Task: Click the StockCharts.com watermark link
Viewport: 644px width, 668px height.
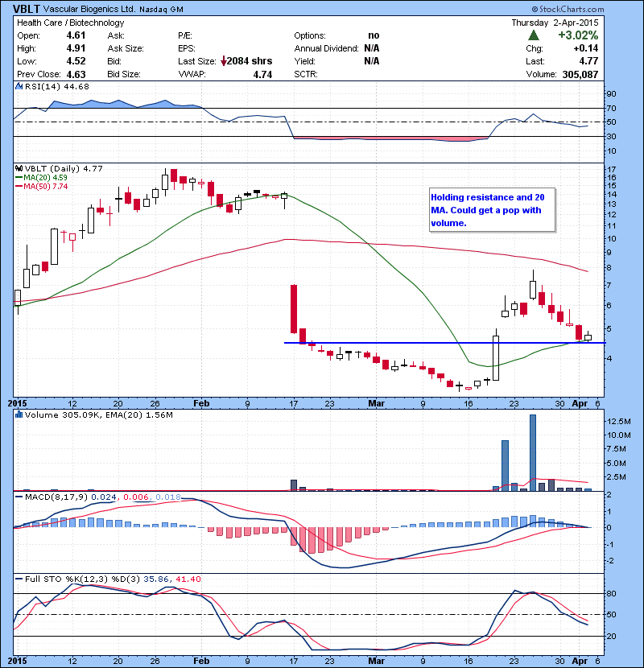Action: pos(568,9)
